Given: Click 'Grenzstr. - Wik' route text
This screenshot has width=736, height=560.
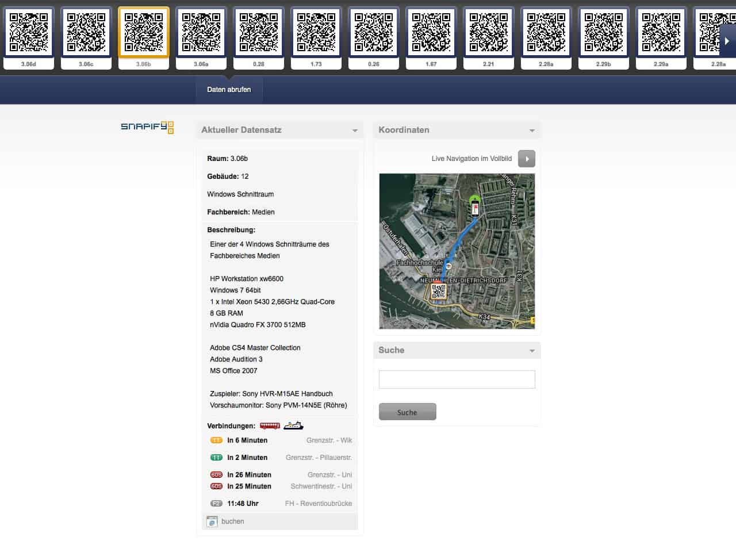Looking at the screenshot, I should click(x=329, y=440).
